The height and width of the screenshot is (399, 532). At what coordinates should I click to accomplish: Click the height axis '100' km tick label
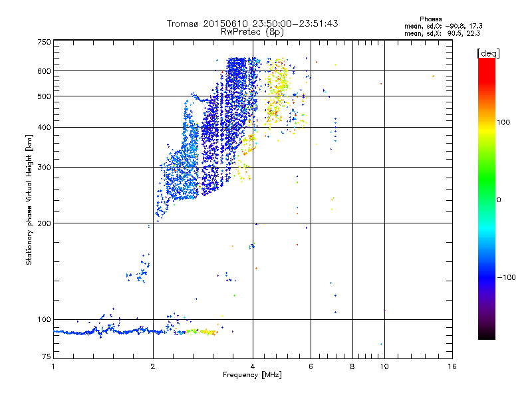pyautogui.click(x=45, y=320)
